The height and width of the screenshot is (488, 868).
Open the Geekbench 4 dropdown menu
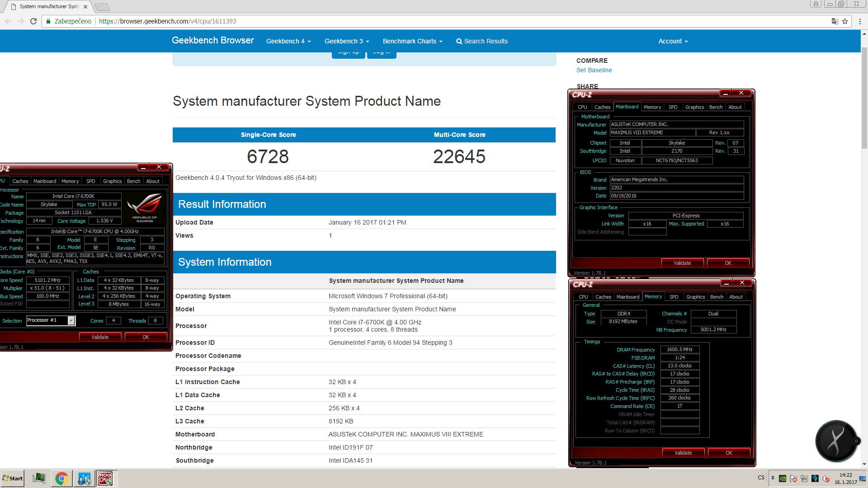pos(288,41)
